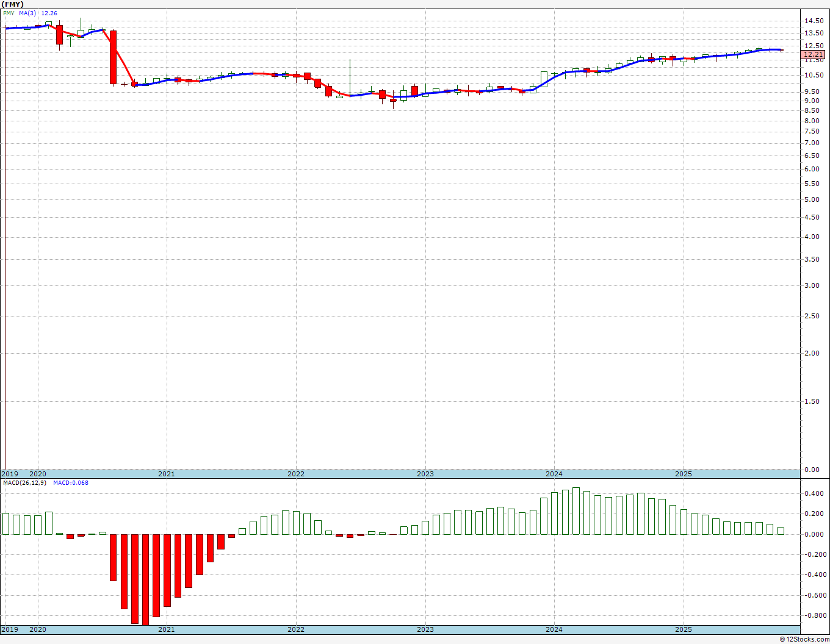Image resolution: width=830 pixels, height=644 pixels.
Task: Click the red 12.21 current price tag
Action: 813,55
